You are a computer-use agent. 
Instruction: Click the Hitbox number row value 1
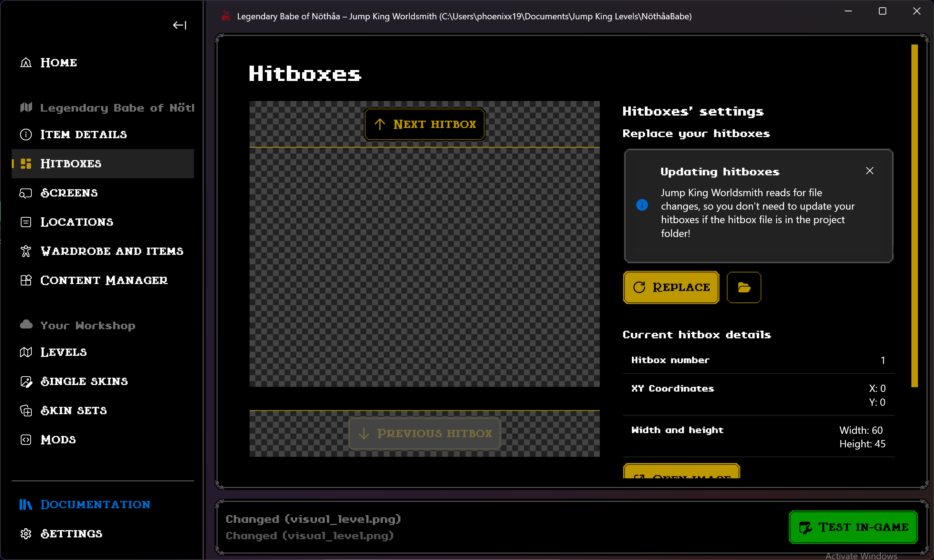pyautogui.click(x=883, y=360)
